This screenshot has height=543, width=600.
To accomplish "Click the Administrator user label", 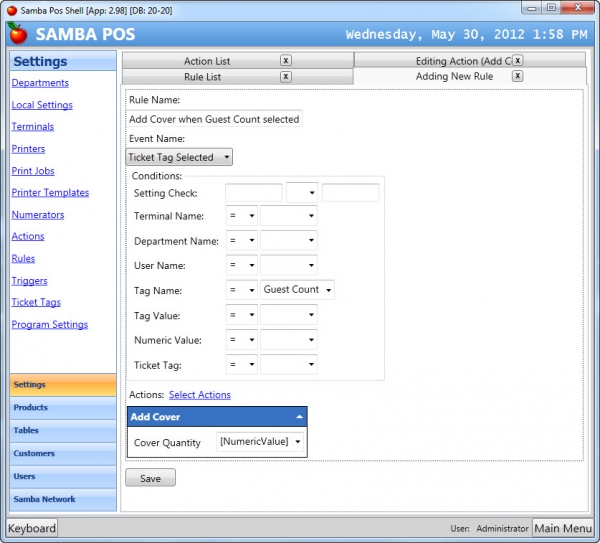I will tap(502, 528).
